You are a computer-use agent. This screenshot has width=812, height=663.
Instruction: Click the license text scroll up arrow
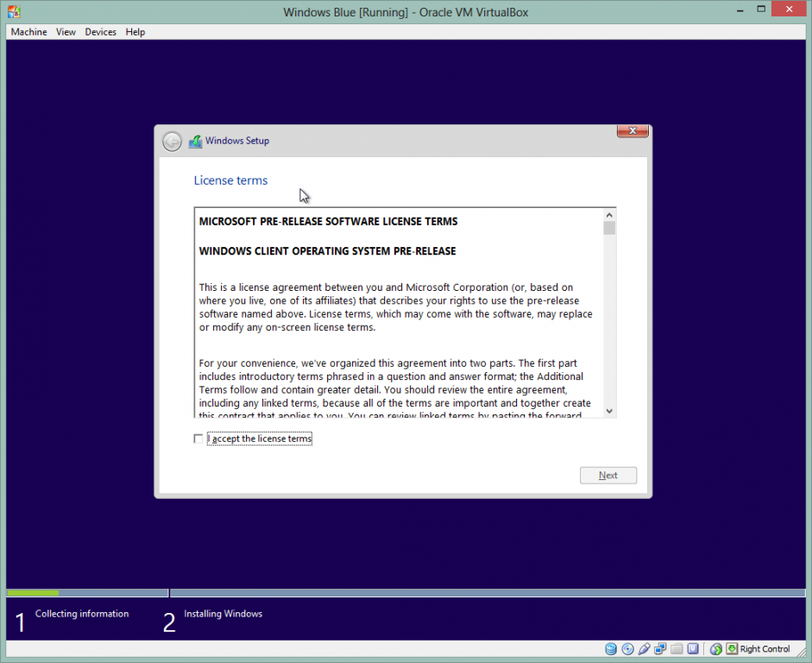pyautogui.click(x=609, y=214)
